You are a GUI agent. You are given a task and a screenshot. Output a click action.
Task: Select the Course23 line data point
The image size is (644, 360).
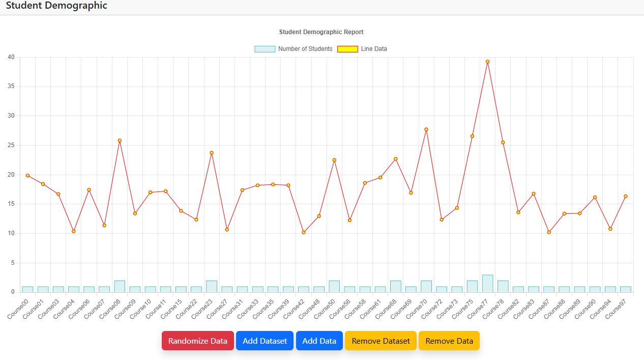point(212,153)
